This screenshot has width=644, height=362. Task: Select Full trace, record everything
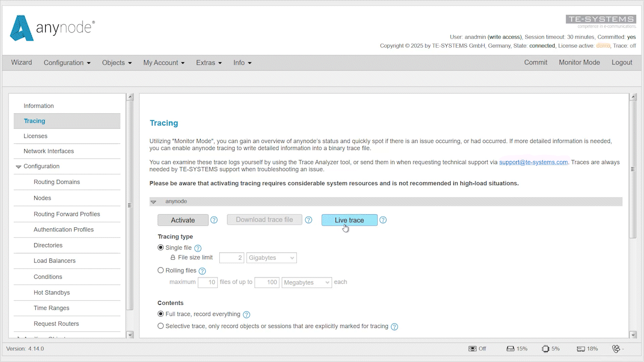[160, 314]
